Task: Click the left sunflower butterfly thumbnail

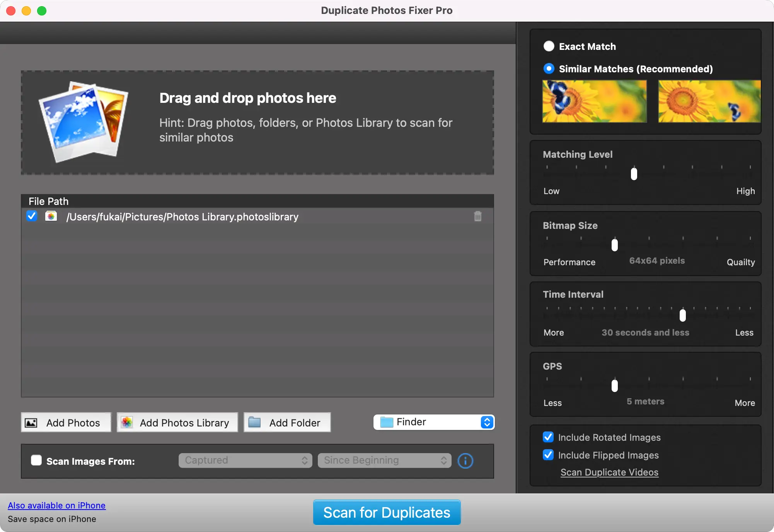Action: pyautogui.click(x=595, y=101)
